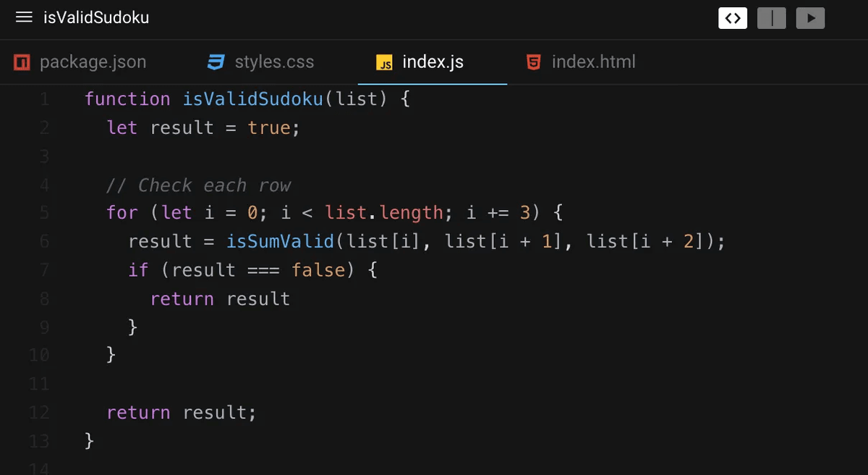The image size is (868, 475).
Task: Place cursor on the isSumValid call
Action: coord(280,241)
